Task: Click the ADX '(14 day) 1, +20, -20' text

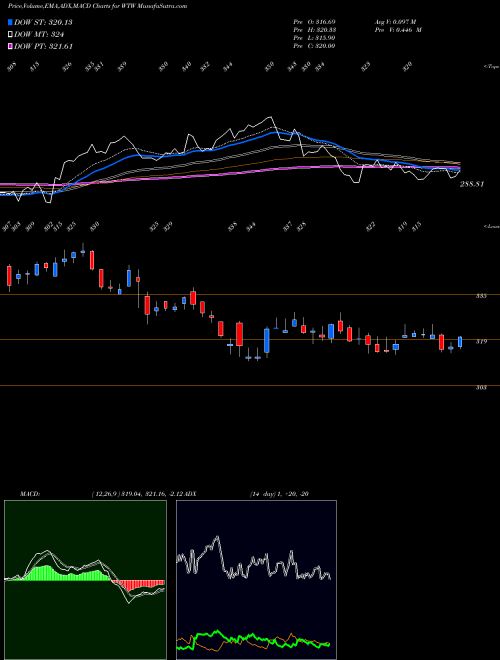Action: point(279,494)
